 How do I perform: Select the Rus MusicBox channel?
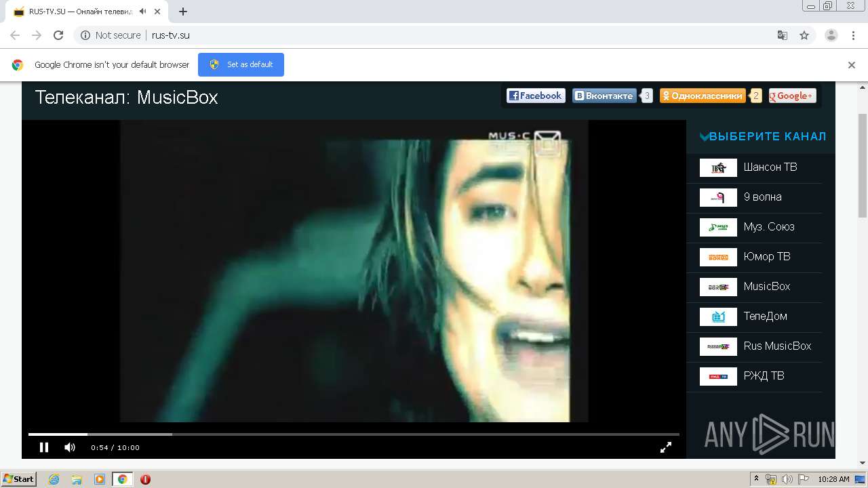(777, 346)
